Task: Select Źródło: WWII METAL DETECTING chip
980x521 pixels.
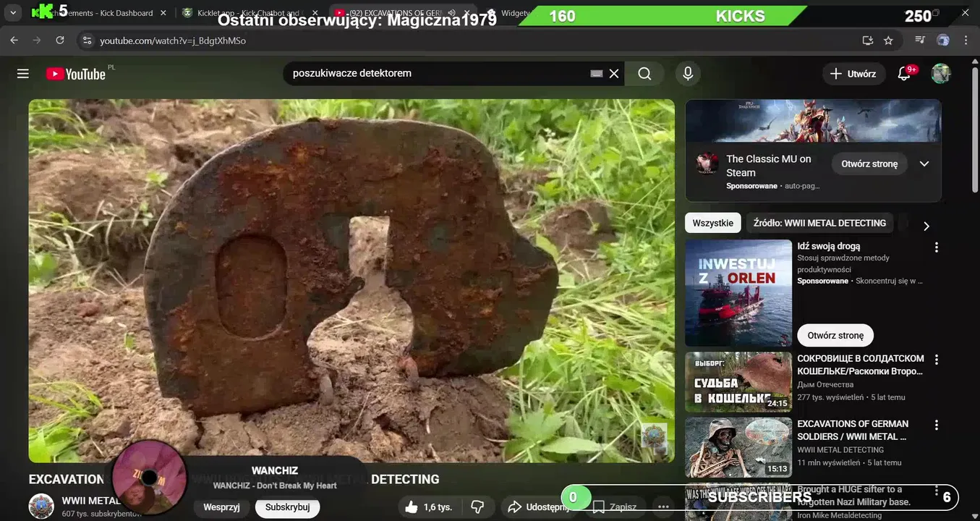Action: tap(819, 223)
